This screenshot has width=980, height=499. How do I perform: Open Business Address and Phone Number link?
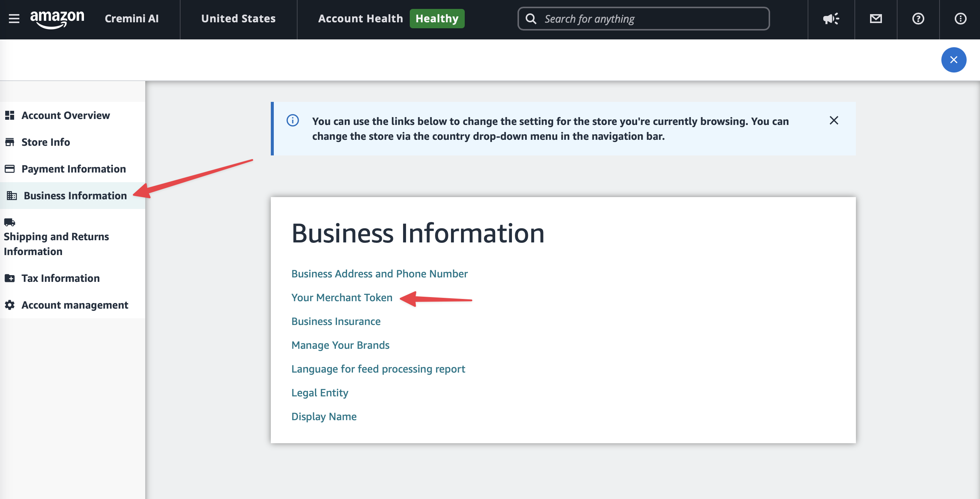point(379,274)
